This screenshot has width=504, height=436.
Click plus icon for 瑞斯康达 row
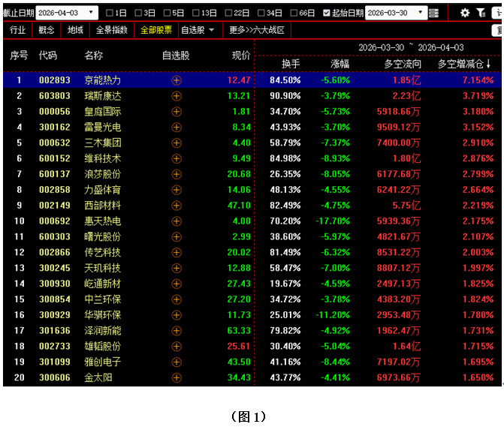click(x=177, y=95)
